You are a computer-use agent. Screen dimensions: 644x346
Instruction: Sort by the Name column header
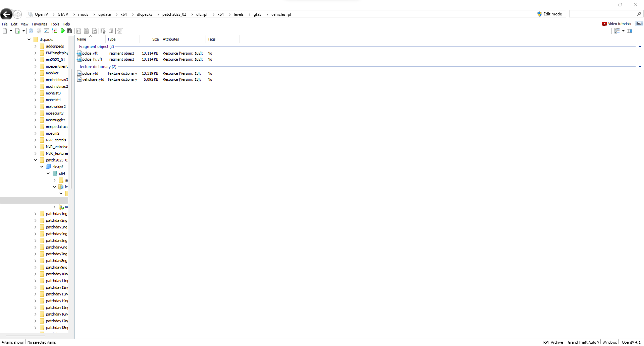pos(90,39)
